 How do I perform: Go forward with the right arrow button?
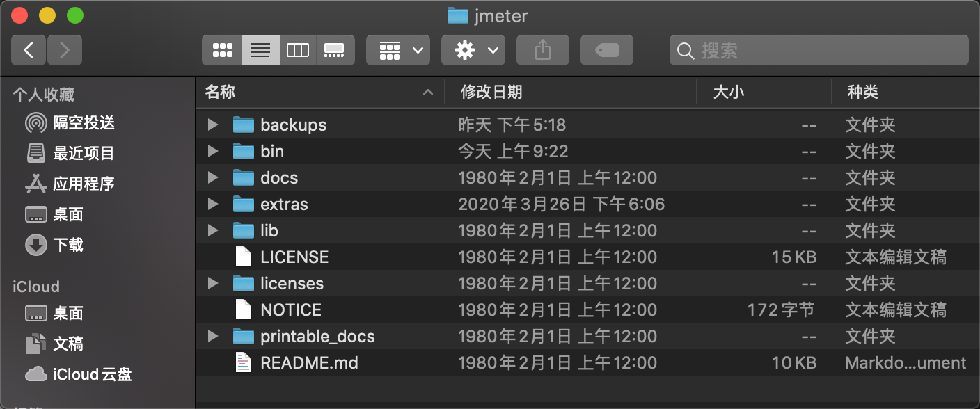[65, 50]
